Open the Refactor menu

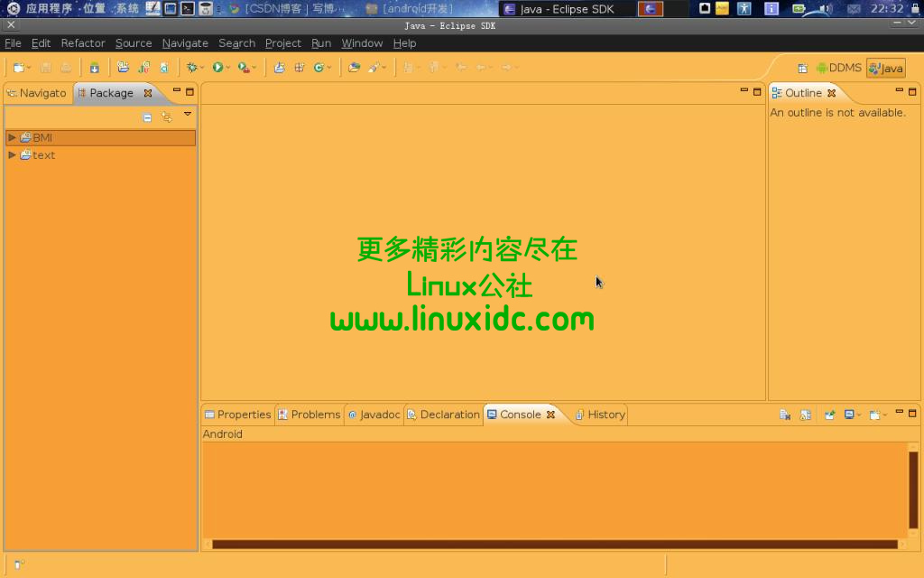click(83, 42)
